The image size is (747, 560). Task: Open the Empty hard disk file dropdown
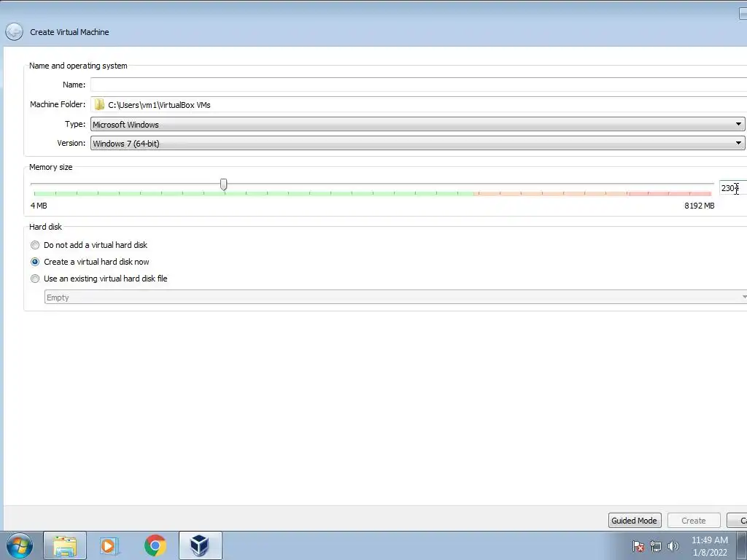(x=395, y=297)
